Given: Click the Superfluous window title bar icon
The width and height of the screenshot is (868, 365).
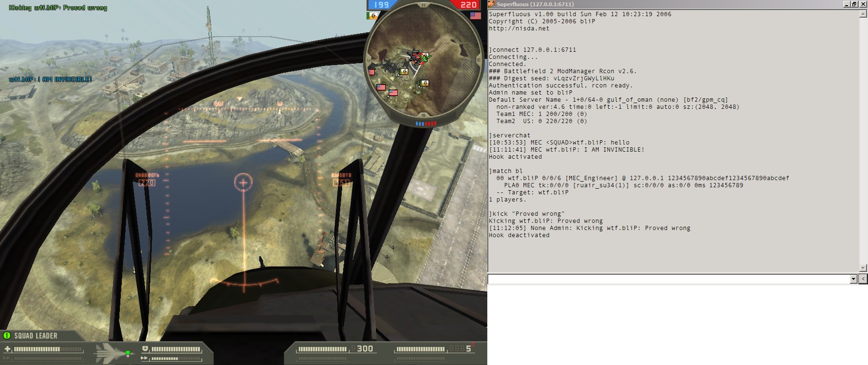Looking at the screenshot, I should point(492,4).
